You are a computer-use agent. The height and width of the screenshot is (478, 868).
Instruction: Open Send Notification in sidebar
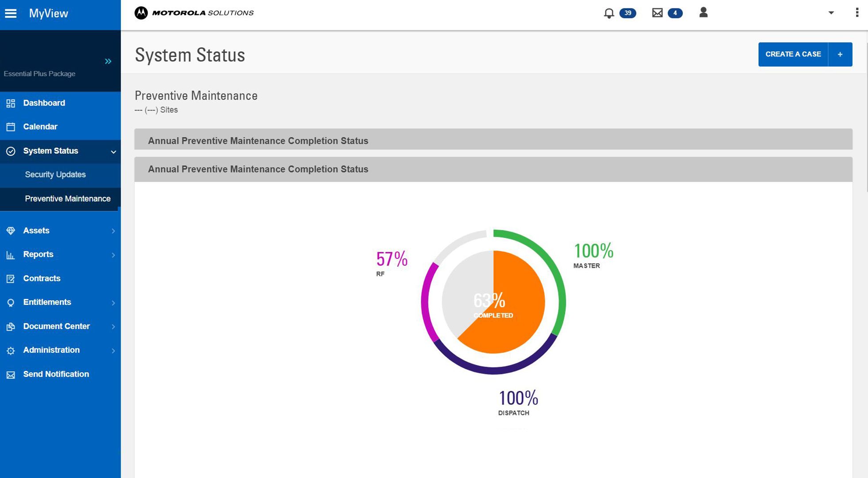(56, 374)
